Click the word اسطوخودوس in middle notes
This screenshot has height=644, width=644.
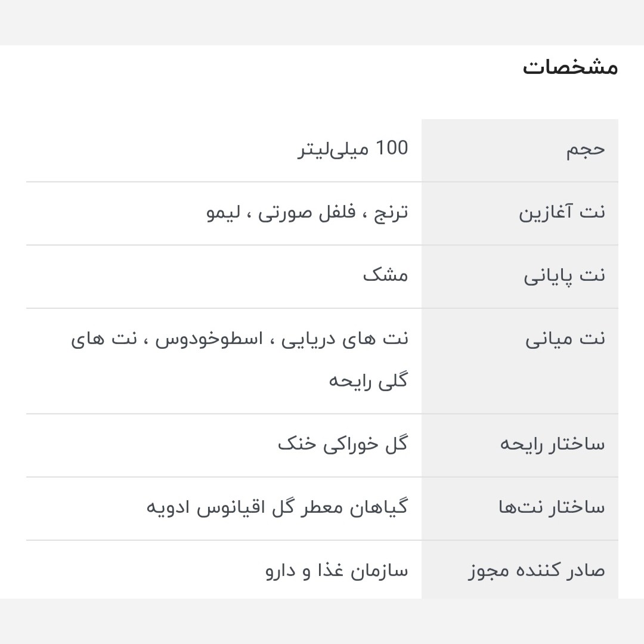point(209,340)
